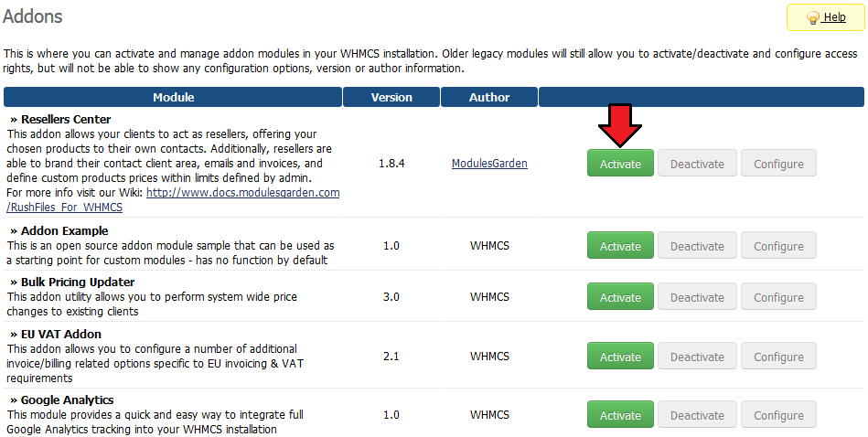Click Deactivate for Google Analytics

697,415
